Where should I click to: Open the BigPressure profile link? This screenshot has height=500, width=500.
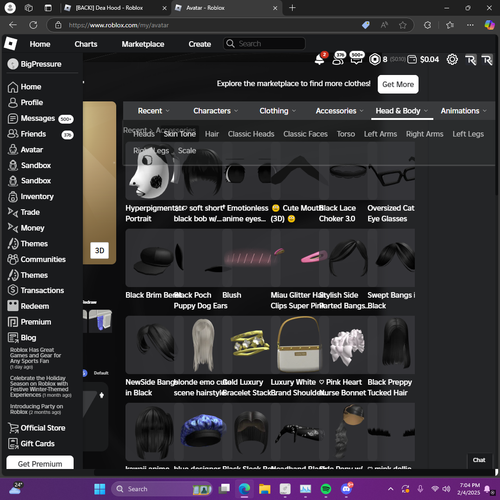[x=35, y=64]
